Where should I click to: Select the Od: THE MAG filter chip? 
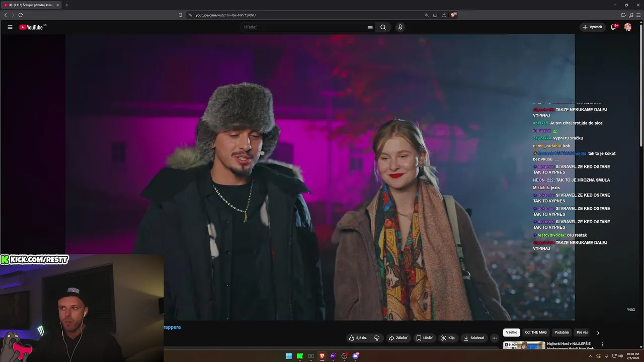coord(536,332)
